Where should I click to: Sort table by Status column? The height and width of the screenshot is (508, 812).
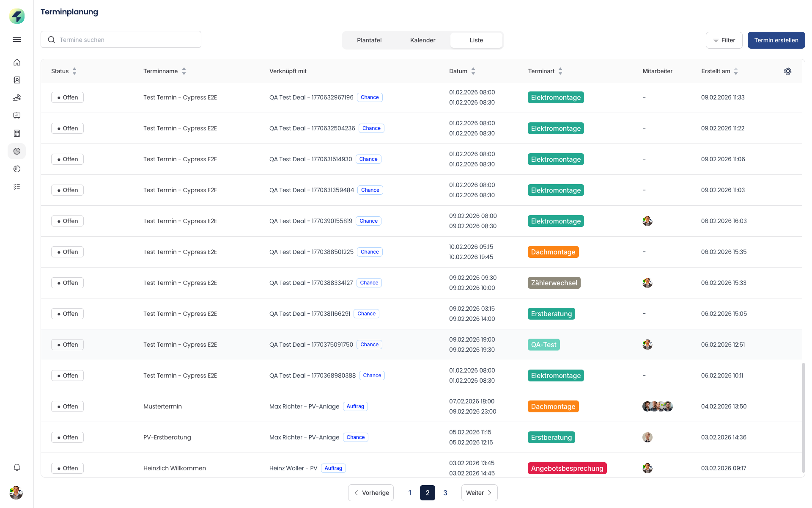point(74,71)
